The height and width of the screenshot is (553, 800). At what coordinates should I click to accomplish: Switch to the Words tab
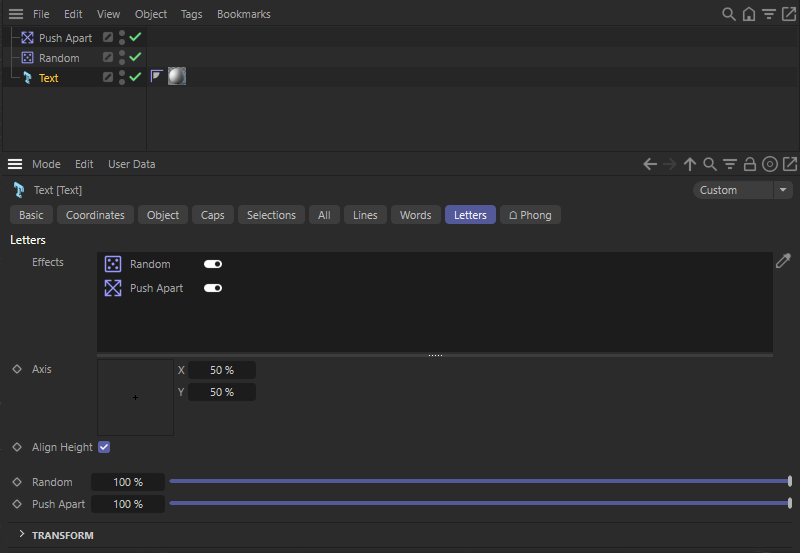(415, 215)
